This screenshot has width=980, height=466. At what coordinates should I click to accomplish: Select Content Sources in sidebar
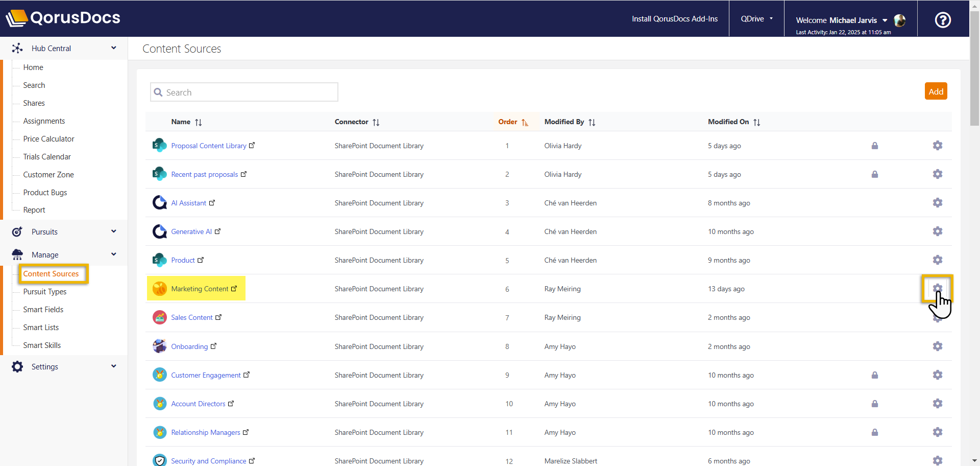tap(51, 273)
